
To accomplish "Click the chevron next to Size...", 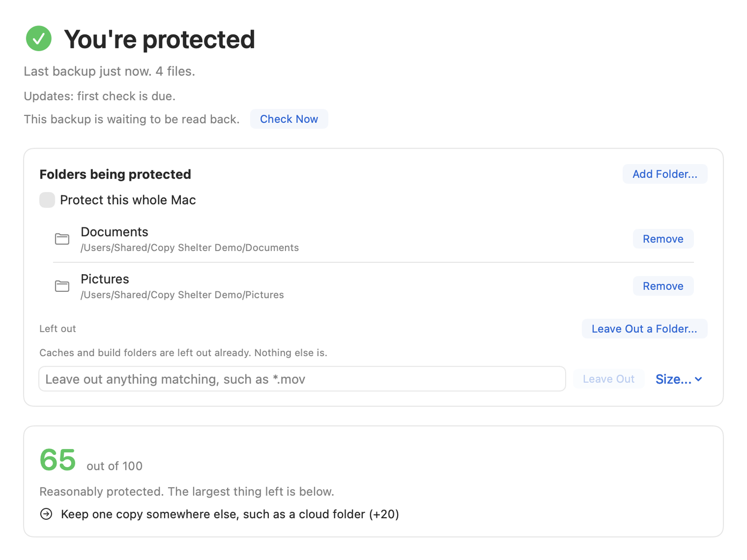I will (x=698, y=379).
